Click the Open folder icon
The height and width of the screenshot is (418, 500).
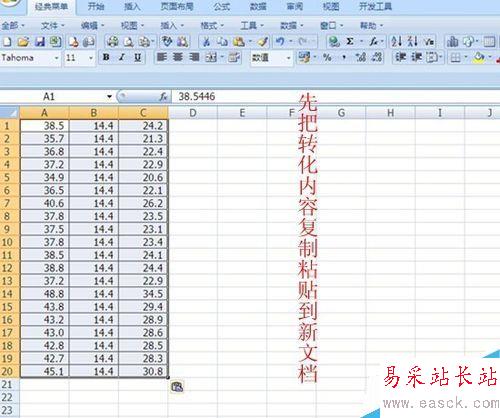coord(23,42)
